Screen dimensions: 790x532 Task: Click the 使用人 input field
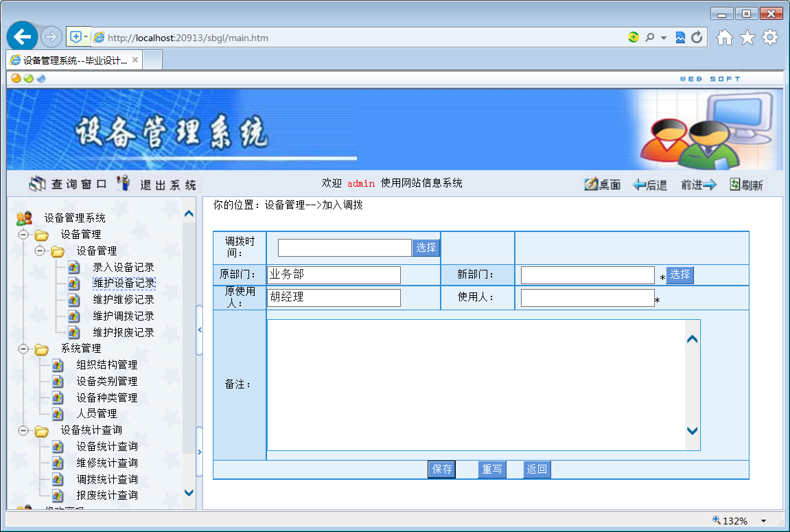click(588, 298)
